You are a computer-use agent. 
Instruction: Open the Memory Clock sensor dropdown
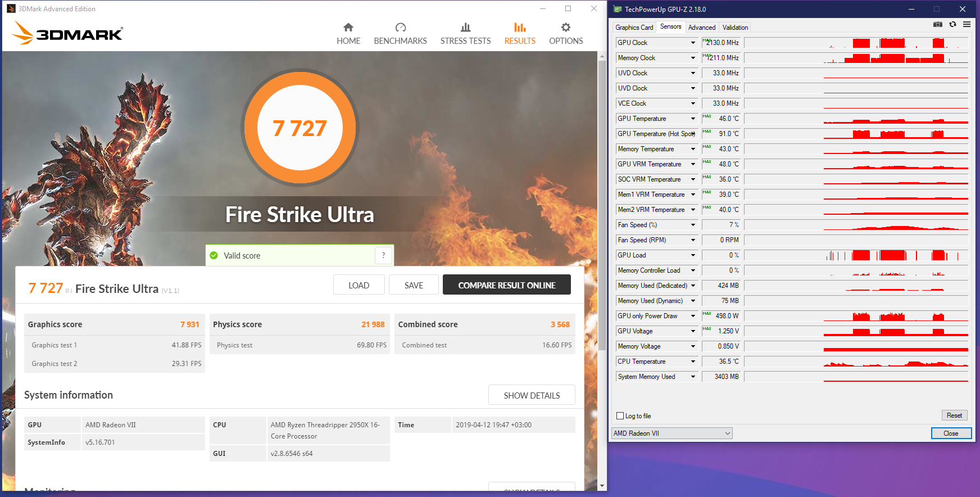(x=693, y=58)
